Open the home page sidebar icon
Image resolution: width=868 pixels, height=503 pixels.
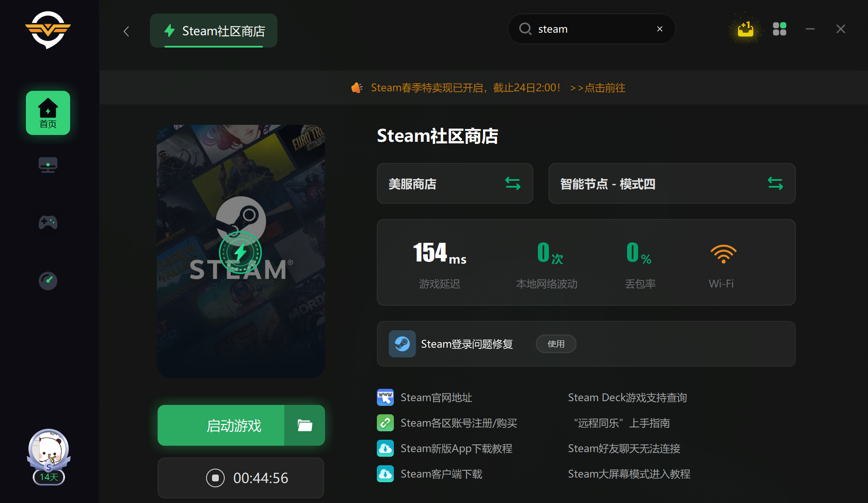click(48, 113)
